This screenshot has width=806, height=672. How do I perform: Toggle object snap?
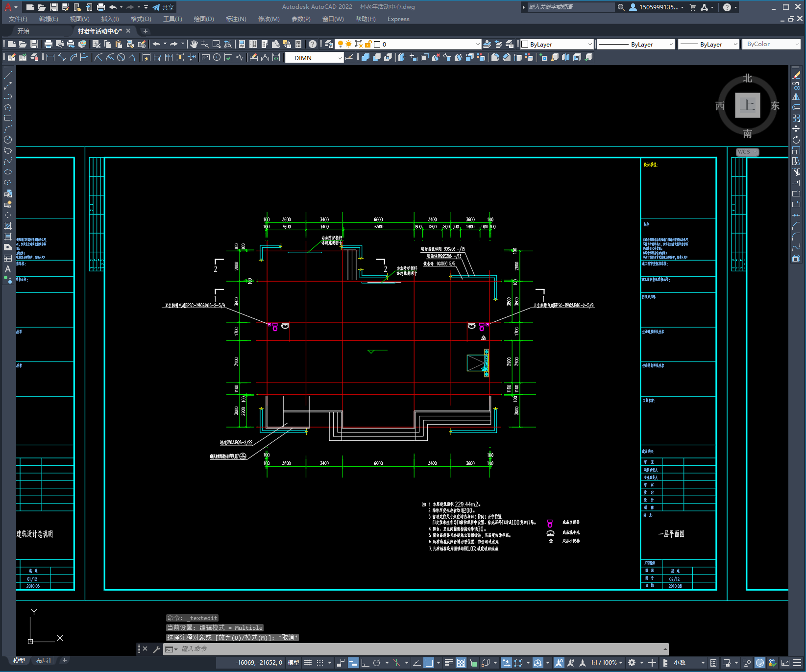[429, 663]
